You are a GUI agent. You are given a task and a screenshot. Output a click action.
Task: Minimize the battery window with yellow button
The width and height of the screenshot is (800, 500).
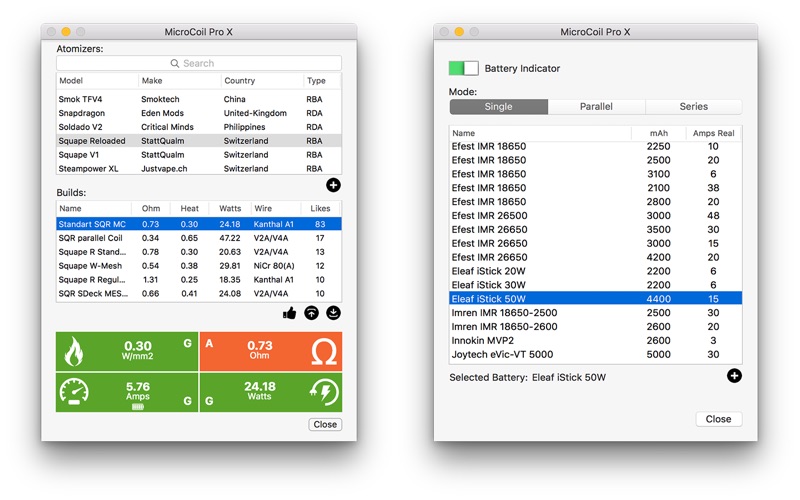pyautogui.click(x=459, y=32)
